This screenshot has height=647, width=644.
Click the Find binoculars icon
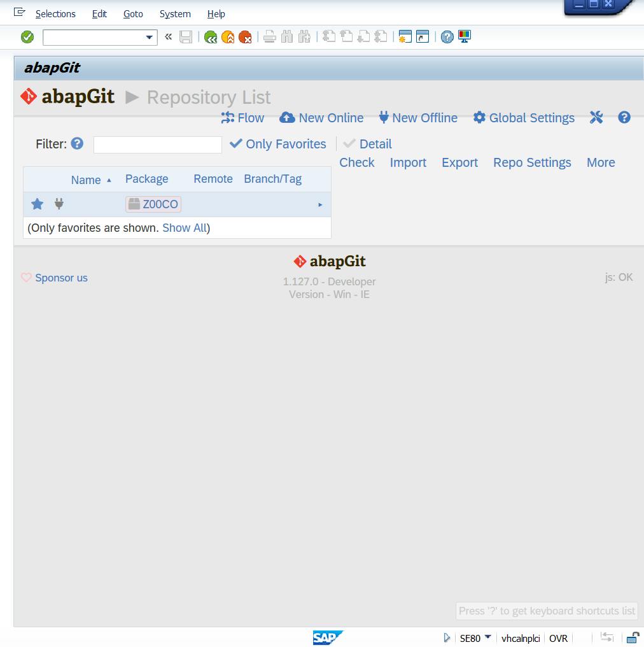click(287, 37)
